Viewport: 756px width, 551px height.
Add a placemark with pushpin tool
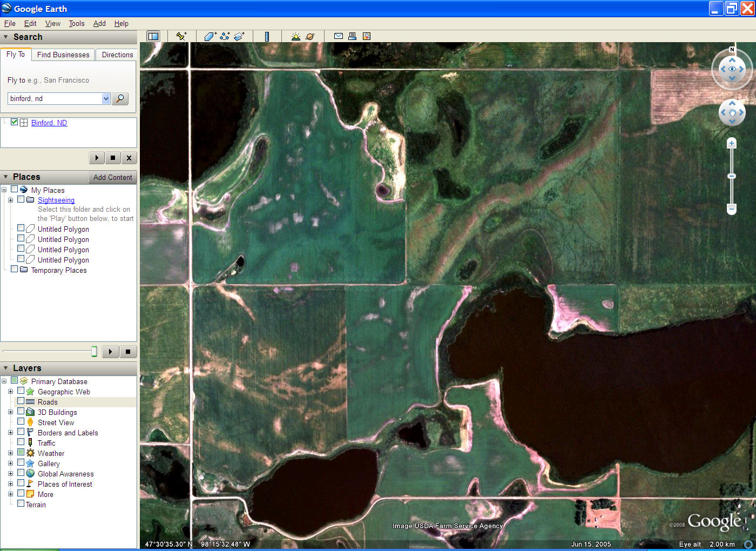point(181,36)
